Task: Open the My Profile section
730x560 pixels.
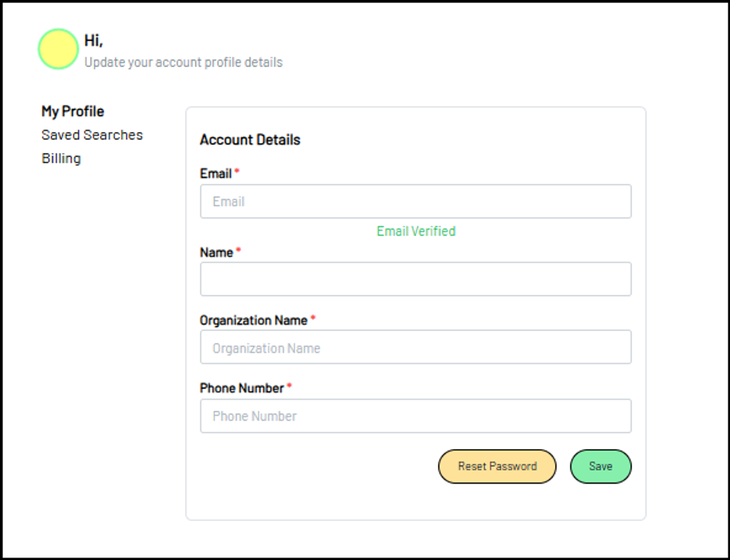Action: point(73,112)
